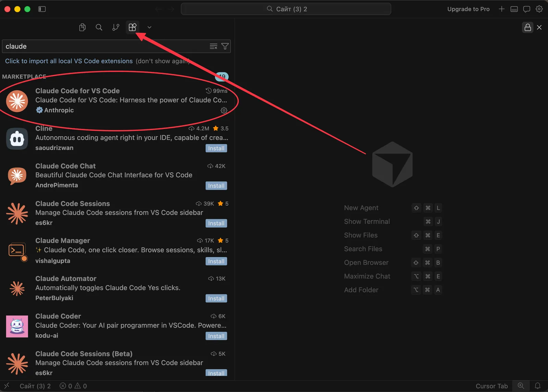
Task: Open remote window icon in status bar
Action: [x=7, y=386]
